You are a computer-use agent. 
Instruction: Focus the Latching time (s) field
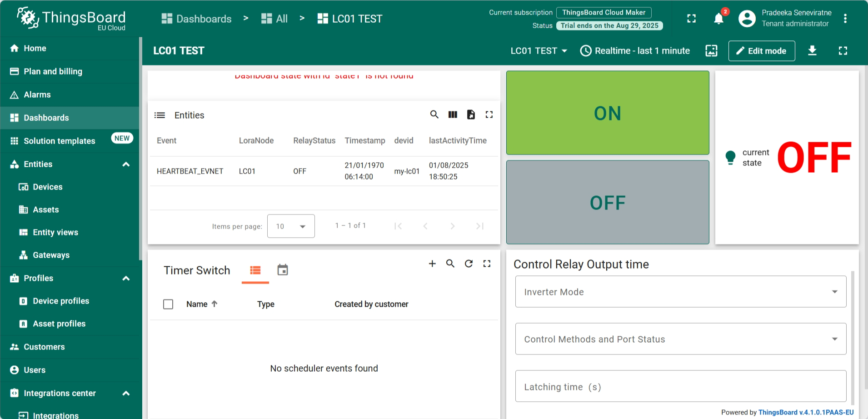pyautogui.click(x=681, y=386)
